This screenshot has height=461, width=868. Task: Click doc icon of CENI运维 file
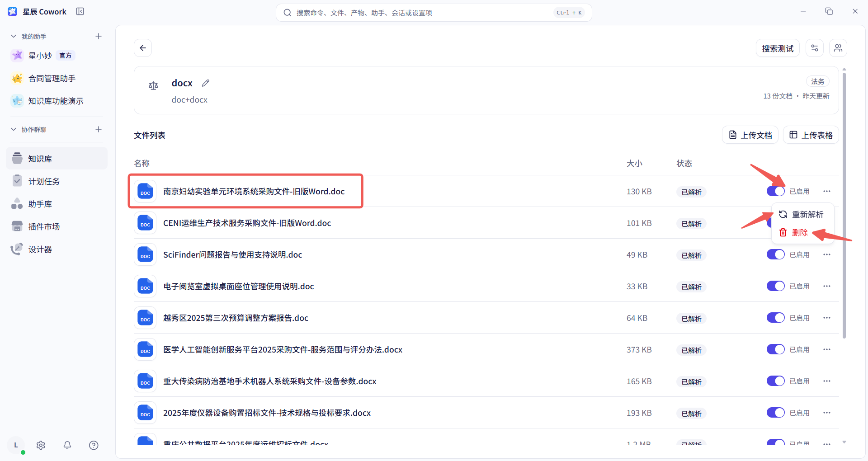[145, 223]
